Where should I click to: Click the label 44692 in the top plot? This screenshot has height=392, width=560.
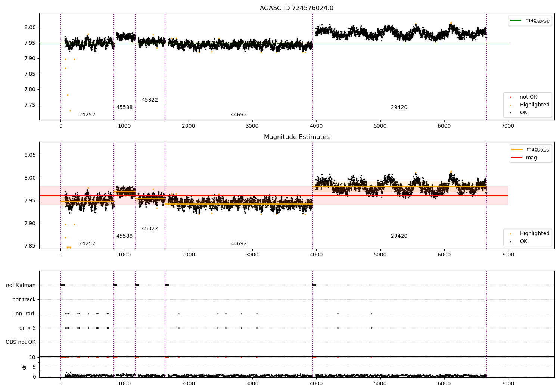pyautogui.click(x=239, y=115)
